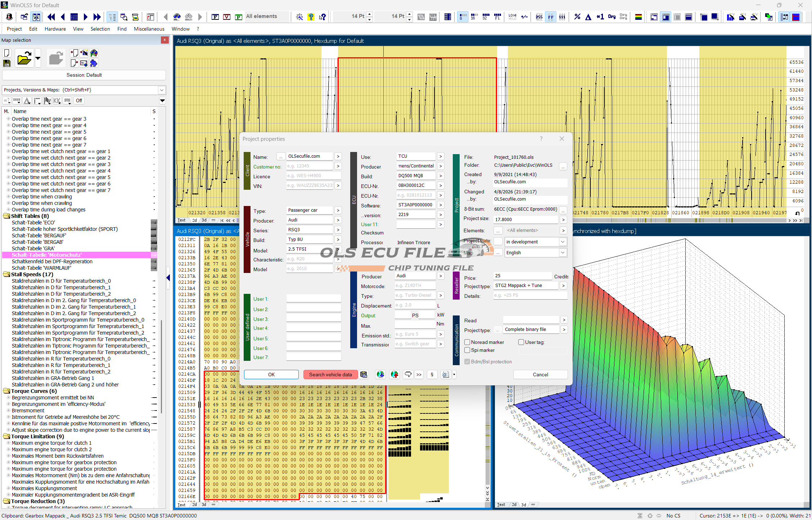Open the Miscellaneous menu
This screenshot has width=812, height=520.
149,29
